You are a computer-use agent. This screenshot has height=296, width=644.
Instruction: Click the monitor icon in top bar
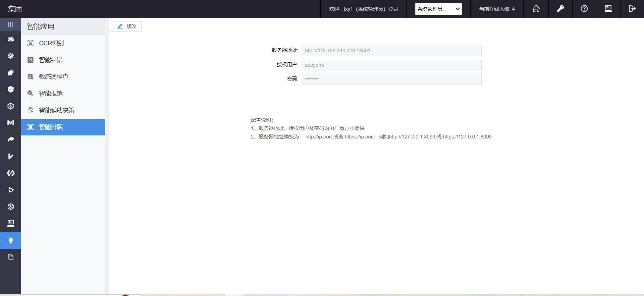(608, 9)
